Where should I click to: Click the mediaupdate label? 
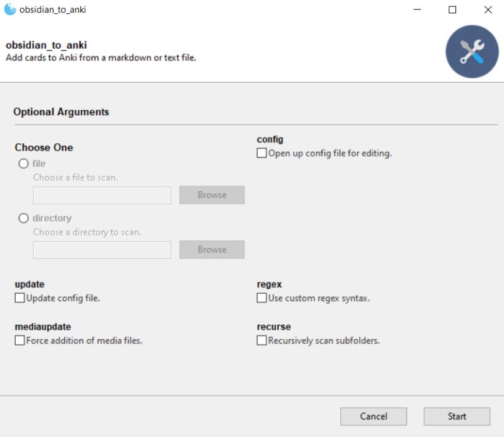pos(43,327)
